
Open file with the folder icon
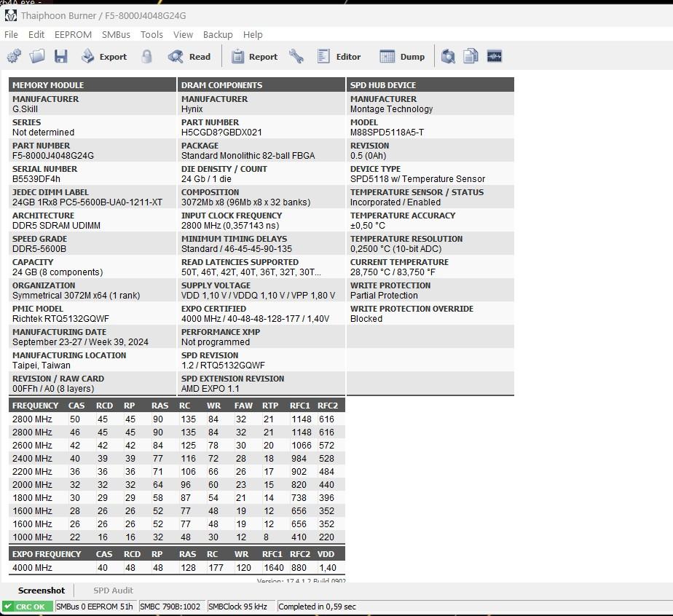[37, 56]
